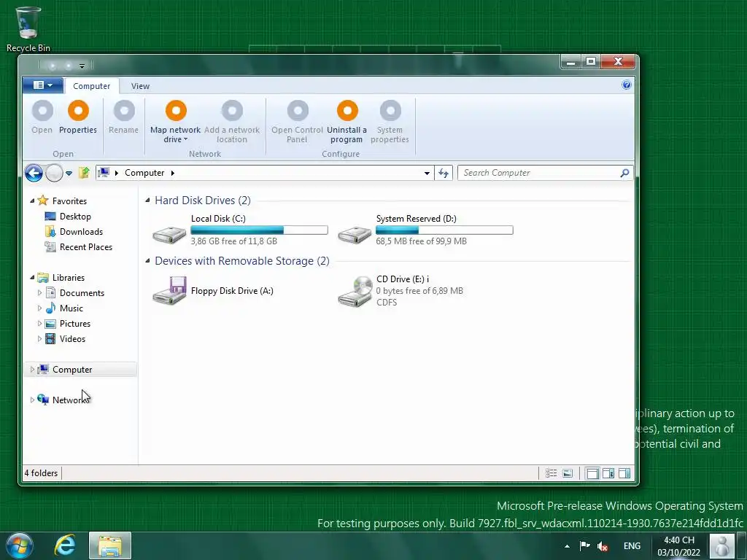This screenshot has height=560, width=747.
Task: Open the address bar history dropdown
Action: click(x=427, y=174)
